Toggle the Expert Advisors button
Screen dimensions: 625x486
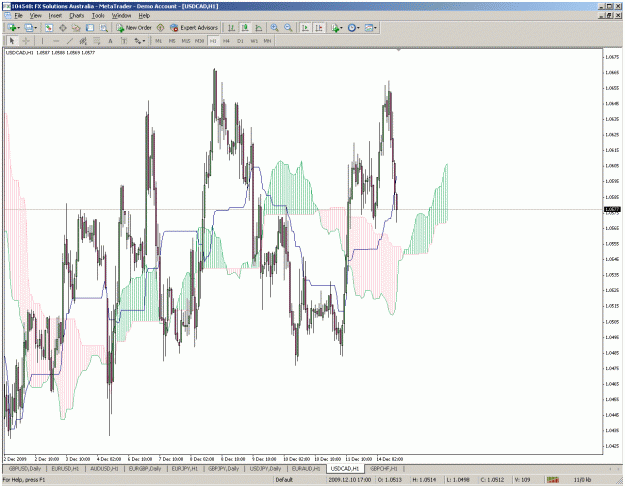pos(194,28)
